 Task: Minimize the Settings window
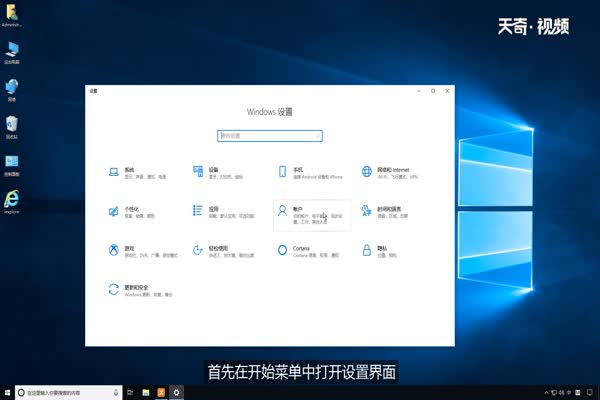point(419,91)
